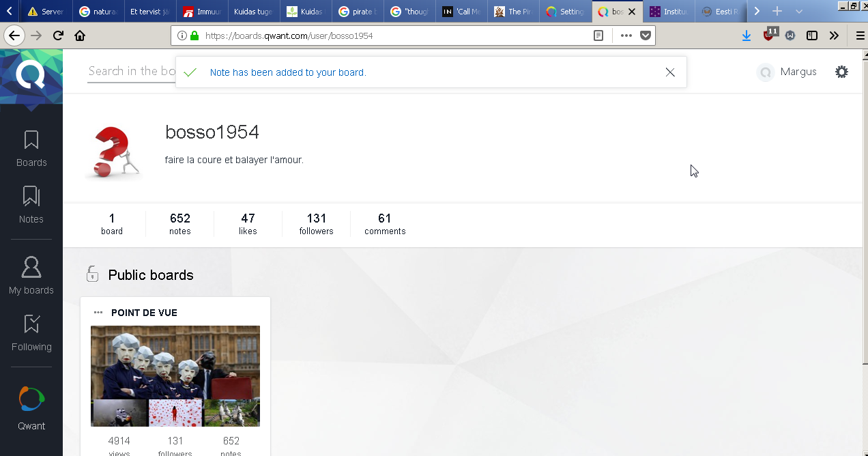View the 131 followers profile stat
The image size is (868, 456).
point(316,224)
